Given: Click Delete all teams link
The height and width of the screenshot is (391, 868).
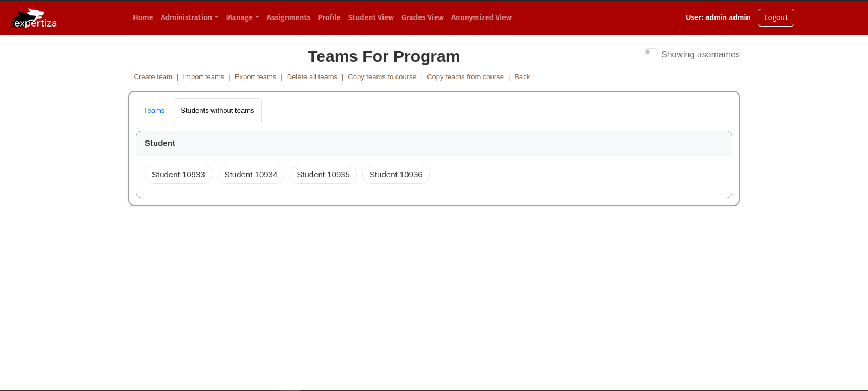Looking at the screenshot, I should tap(312, 77).
